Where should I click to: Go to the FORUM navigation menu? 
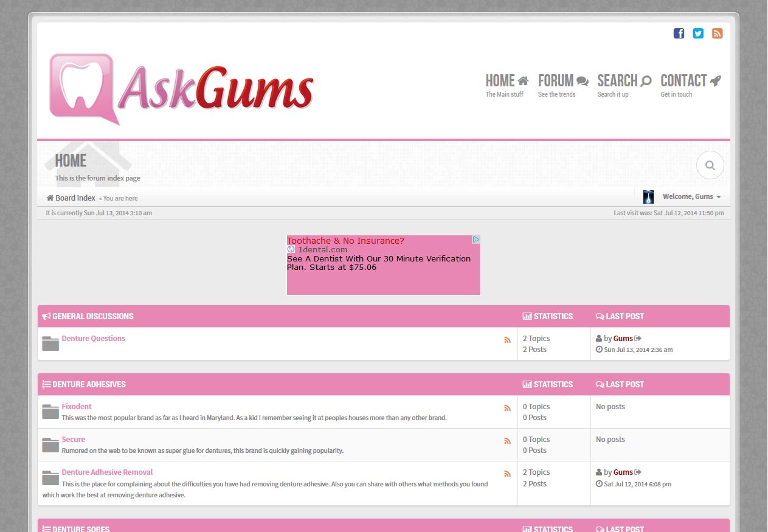click(562, 81)
